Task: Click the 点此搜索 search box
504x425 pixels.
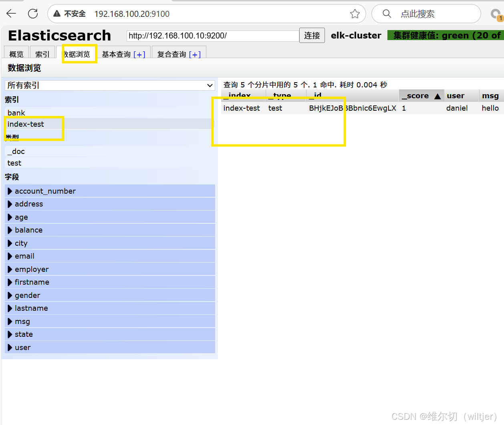Action: coord(426,14)
